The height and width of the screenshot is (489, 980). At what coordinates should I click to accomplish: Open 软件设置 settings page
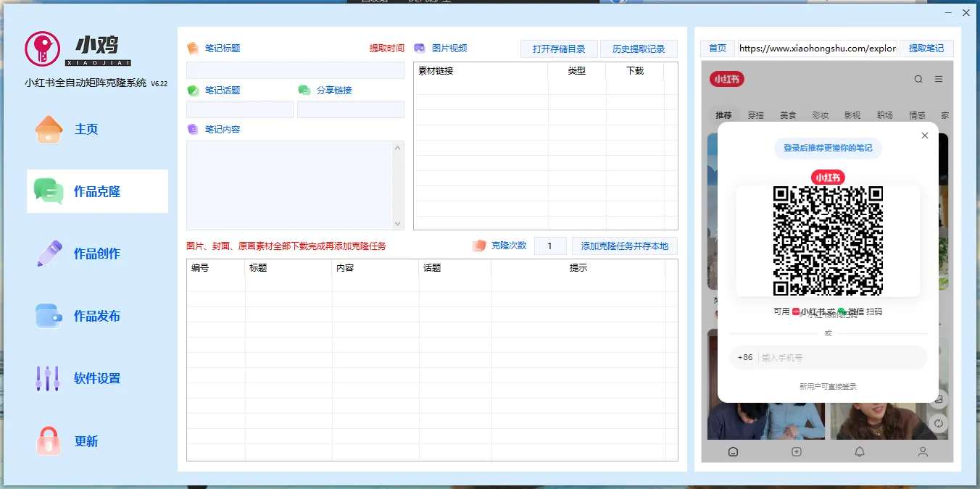pos(97,378)
